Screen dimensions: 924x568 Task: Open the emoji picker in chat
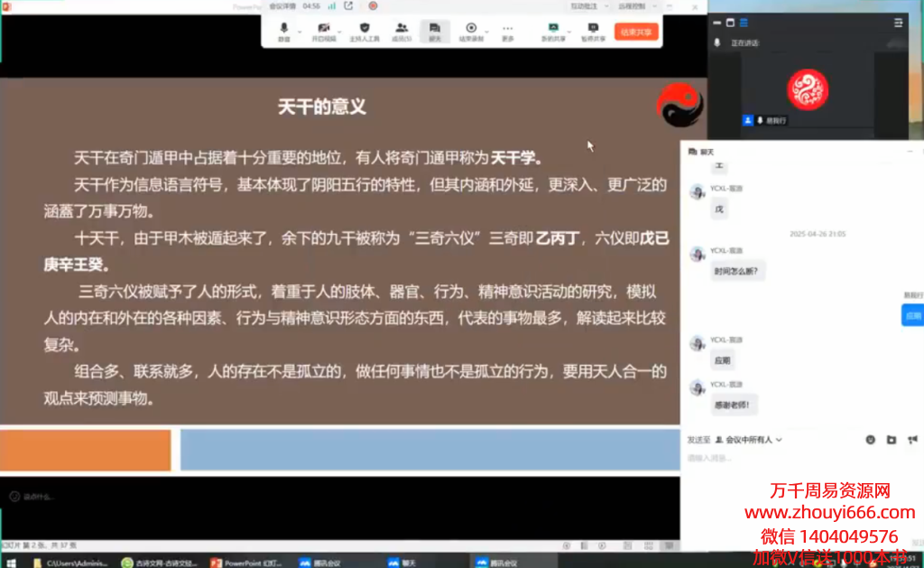pos(871,440)
